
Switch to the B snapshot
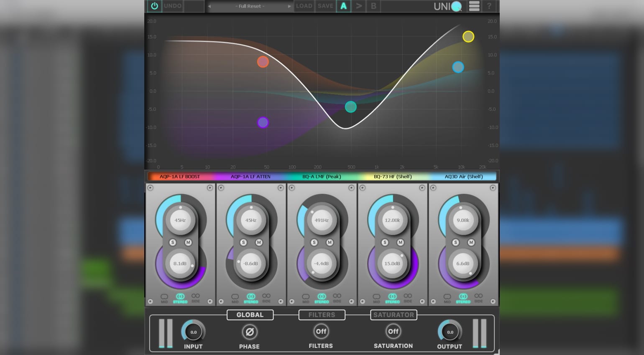coord(373,6)
